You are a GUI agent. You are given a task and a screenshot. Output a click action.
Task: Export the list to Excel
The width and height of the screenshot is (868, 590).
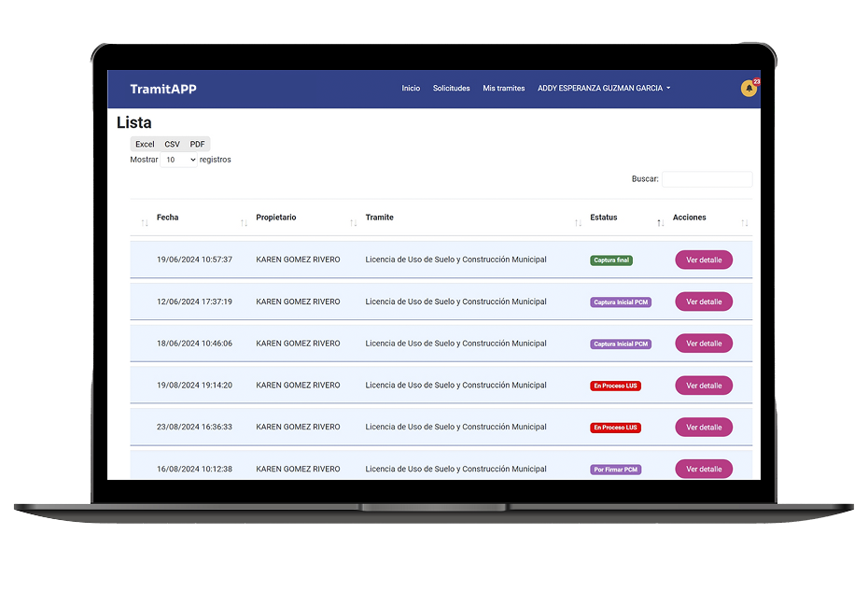click(x=145, y=145)
